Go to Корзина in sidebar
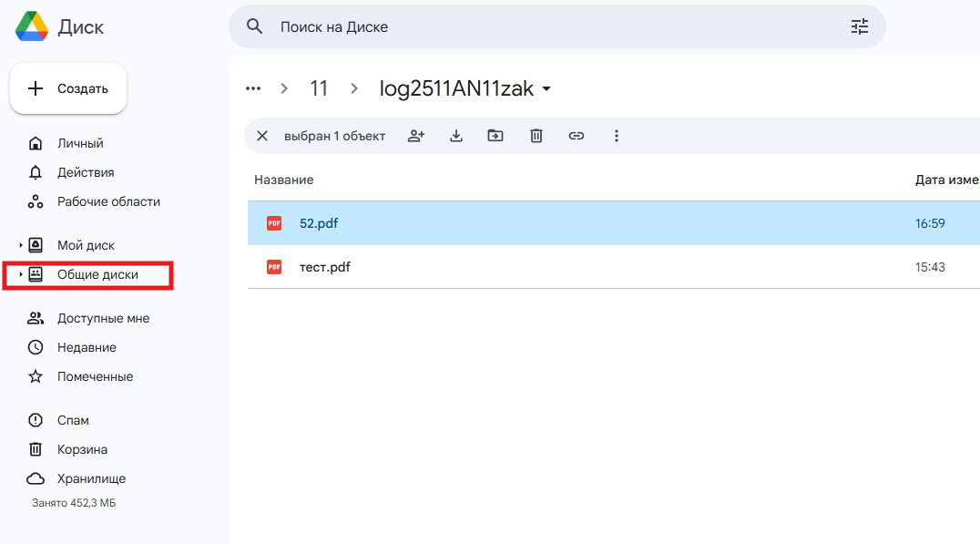Viewport: 980px width, 544px height. click(x=82, y=449)
